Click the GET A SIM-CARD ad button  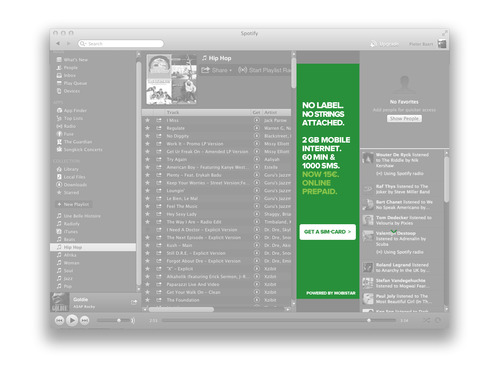pos(327,232)
